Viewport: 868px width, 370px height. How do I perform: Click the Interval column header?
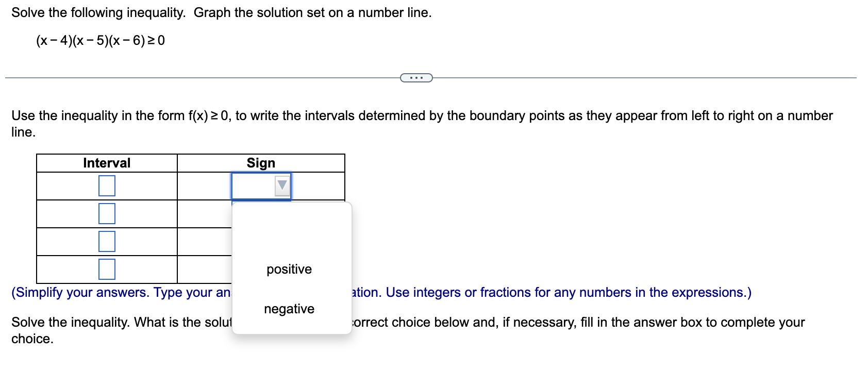[x=107, y=163]
